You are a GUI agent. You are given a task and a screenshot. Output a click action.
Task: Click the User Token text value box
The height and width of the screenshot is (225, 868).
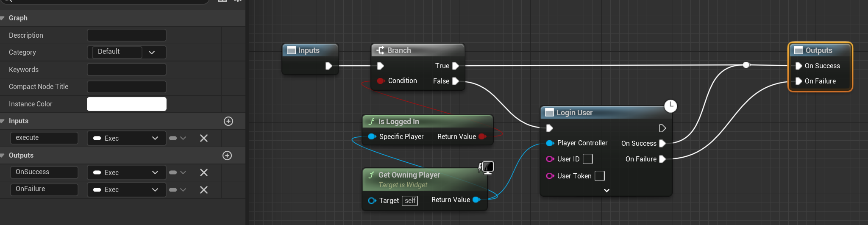point(600,176)
